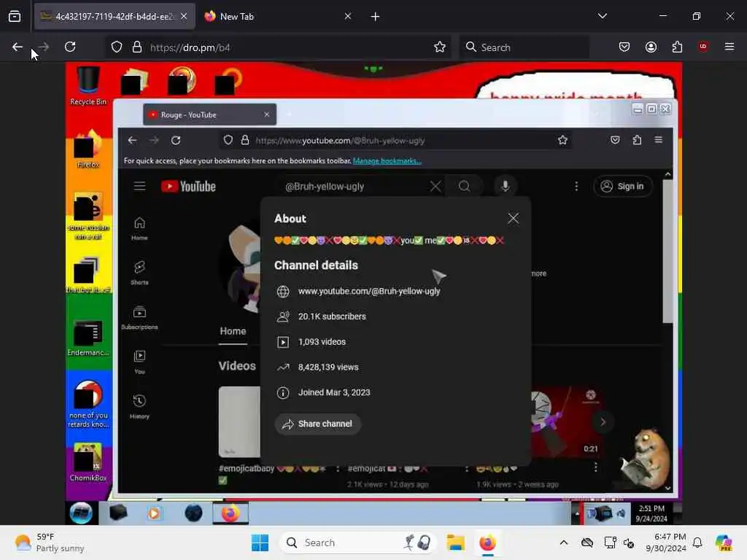Viewport: 747px width, 560px height.
Task: Open Firefox in Windows taskbar
Action: (x=487, y=542)
